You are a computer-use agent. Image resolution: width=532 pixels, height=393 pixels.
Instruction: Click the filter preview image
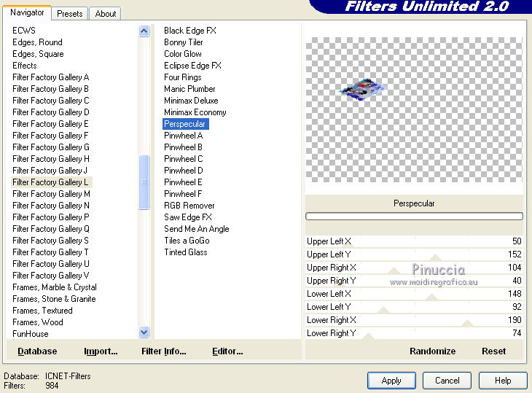(414, 110)
